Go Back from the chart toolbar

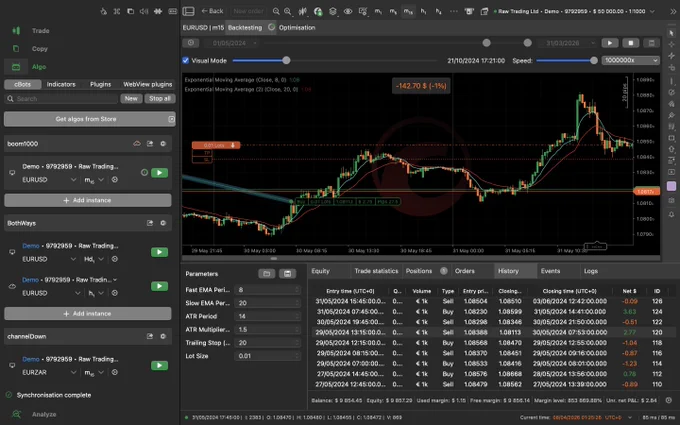coord(212,11)
